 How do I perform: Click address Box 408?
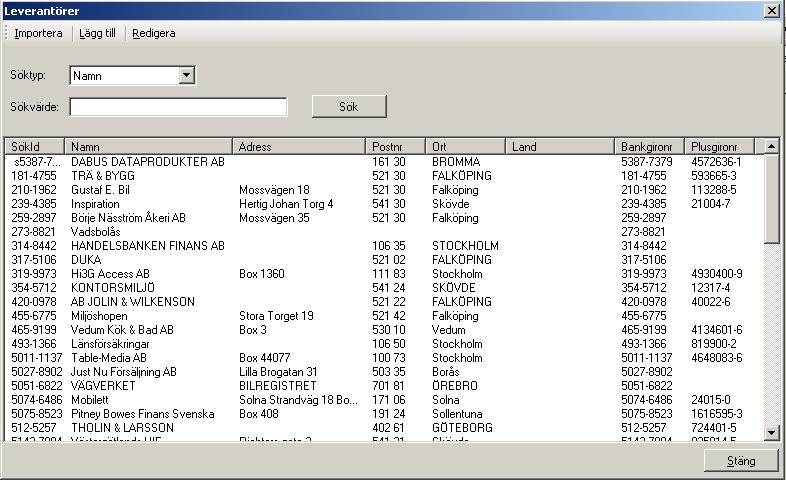(x=259, y=414)
